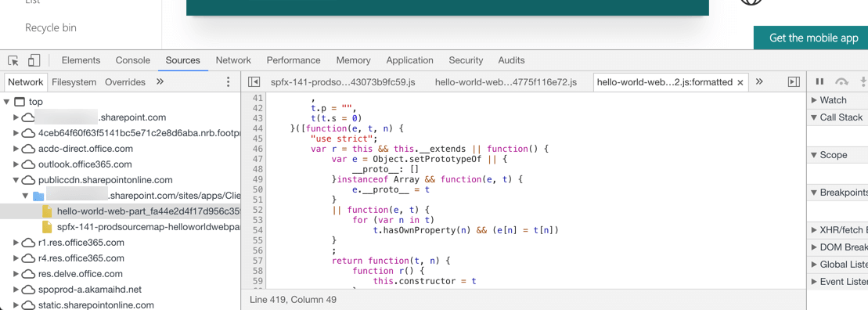
Task: Hide the navigator sidebar icon
Action: pos(254,82)
